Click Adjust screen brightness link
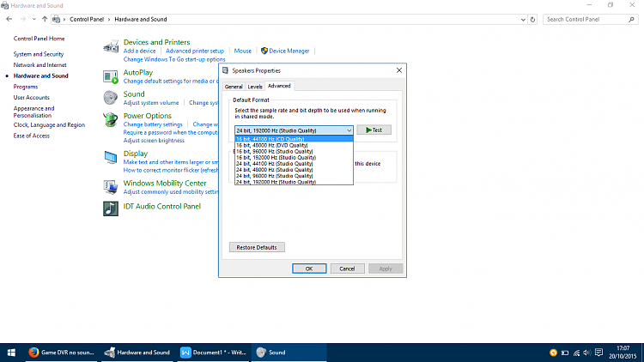This screenshot has height=362, width=644. [x=154, y=141]
